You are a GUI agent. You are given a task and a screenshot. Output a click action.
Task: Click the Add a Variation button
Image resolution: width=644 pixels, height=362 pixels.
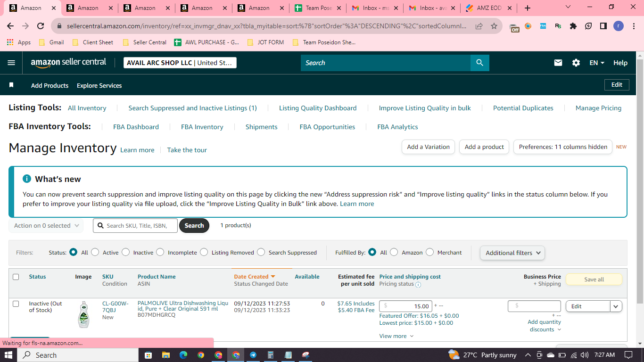pos(429,147)
